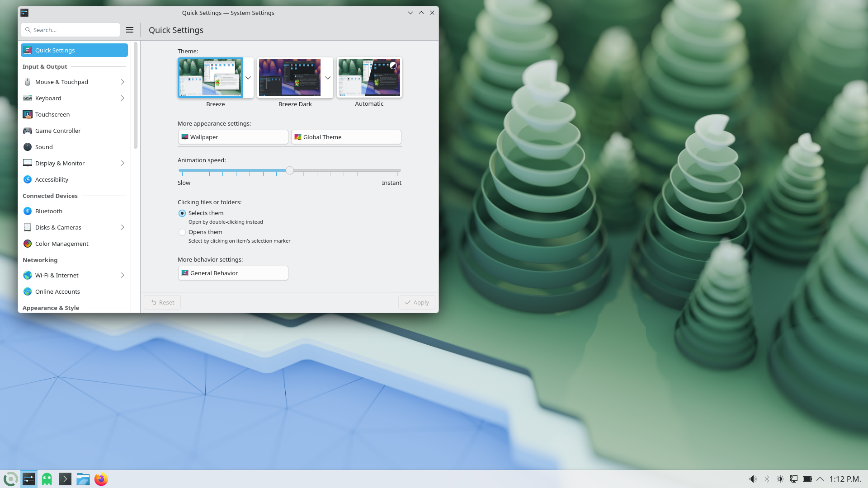Click the Bluetooth sidebar icon
The image size is (868, 488).
(28, 211)
